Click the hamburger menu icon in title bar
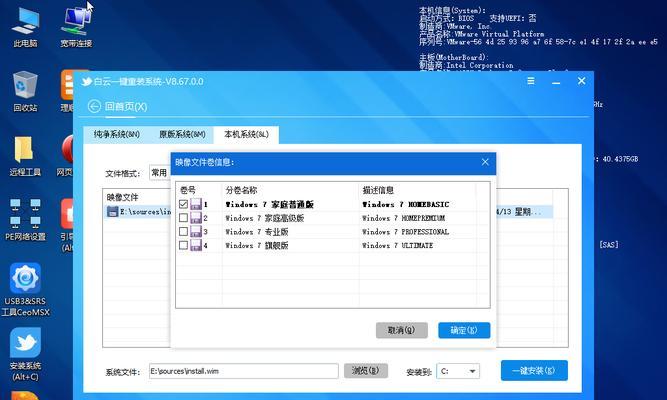 (531, 81)
